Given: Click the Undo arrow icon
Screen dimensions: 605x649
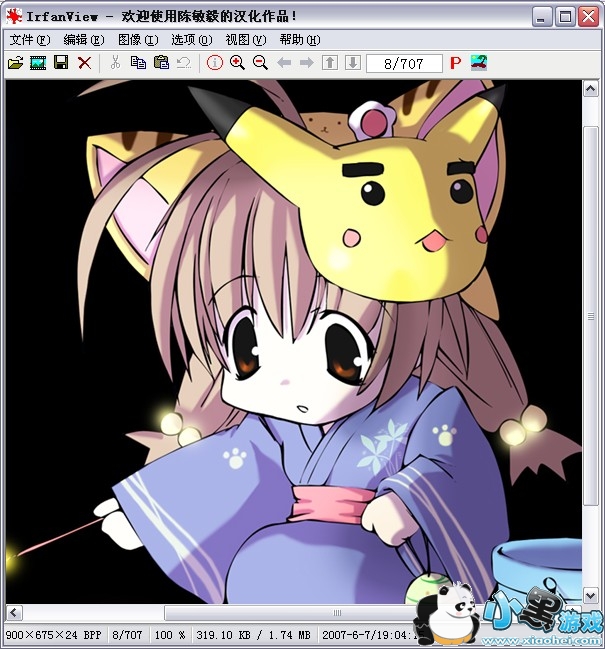Looking at the screenshot, I should pos(184,63).
